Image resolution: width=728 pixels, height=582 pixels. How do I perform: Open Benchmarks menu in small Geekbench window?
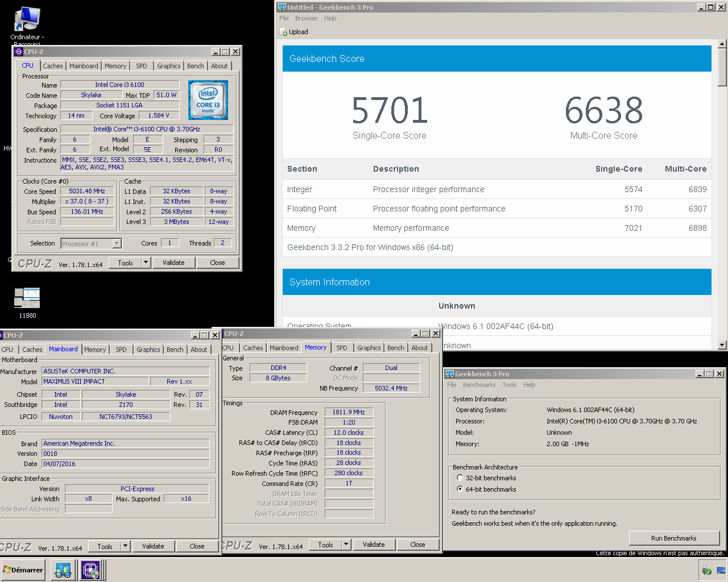tap(479, 385)
